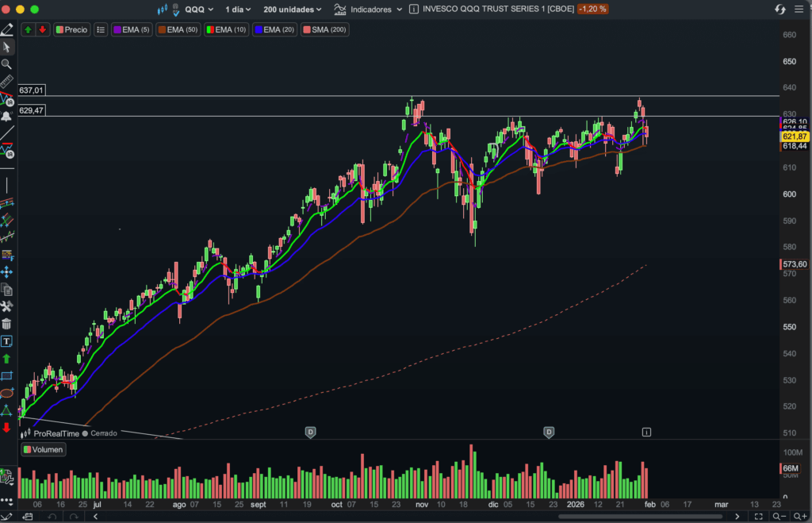Select the triangle drawing tool
Viewport: 812px width, 523px height.
pos(6,410)
